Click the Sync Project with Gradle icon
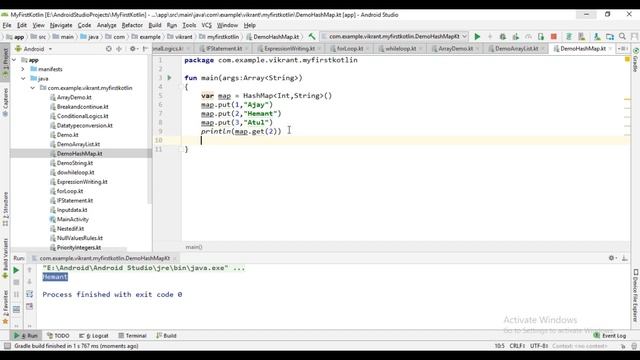The height and width of the screenshot is (360, 640). pyautogui.click(x=569, y=37)
